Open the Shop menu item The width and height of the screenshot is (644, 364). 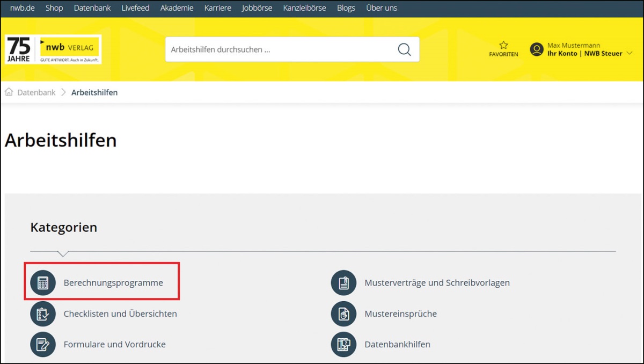pos(54,8)
